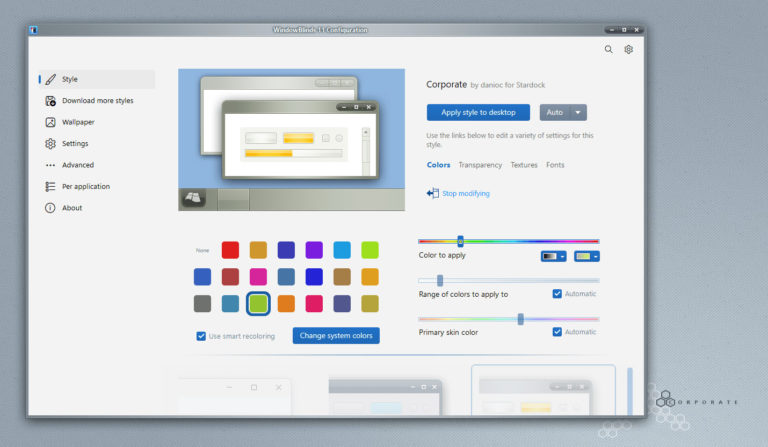Toggle Automatic for Primary skin color

(557, 332)
